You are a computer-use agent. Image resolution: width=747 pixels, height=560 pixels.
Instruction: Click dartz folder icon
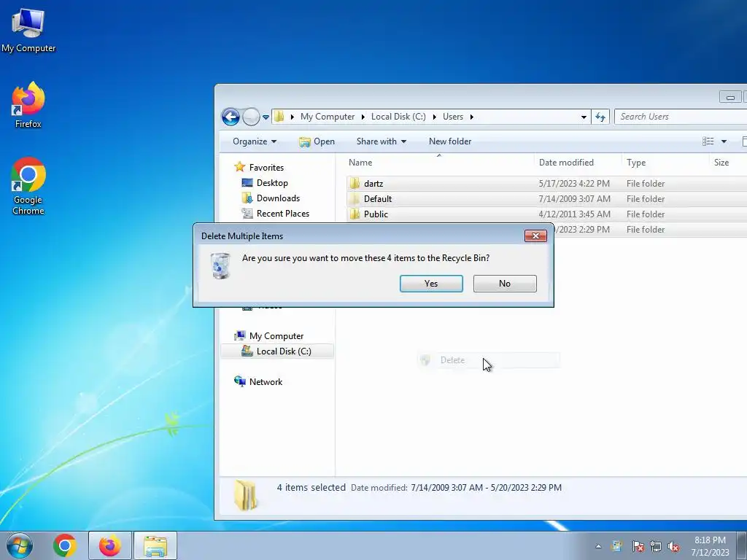[355, 183]
